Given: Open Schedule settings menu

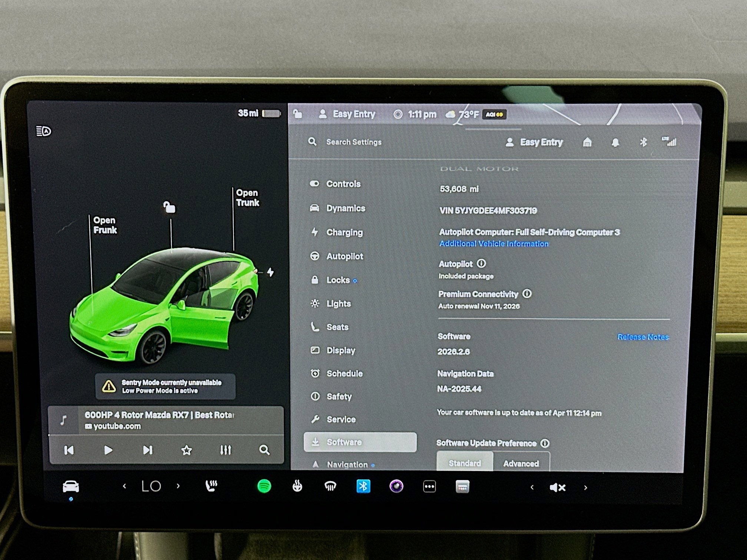Looking at the screenshot, I should click(336, 373).
